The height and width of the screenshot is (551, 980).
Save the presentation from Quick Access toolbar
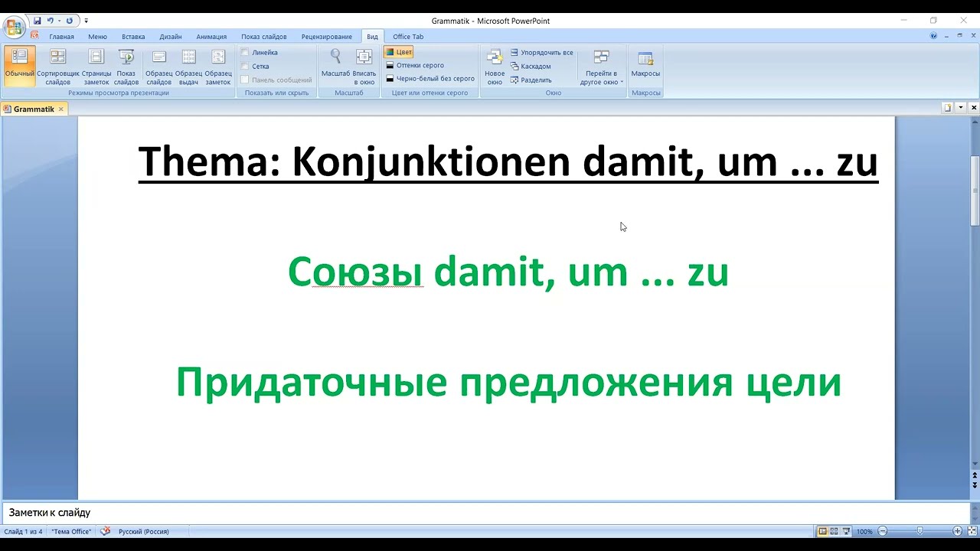[37, 21]
